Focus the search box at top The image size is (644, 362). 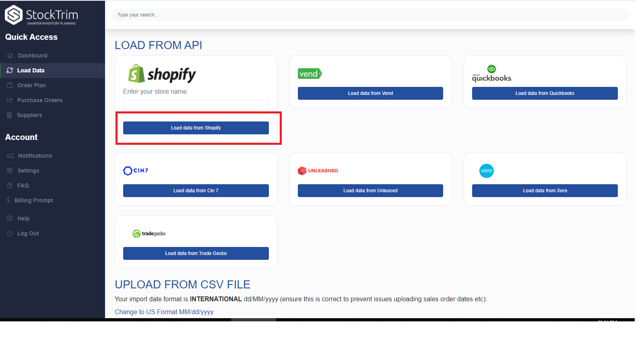coord(370,15)
